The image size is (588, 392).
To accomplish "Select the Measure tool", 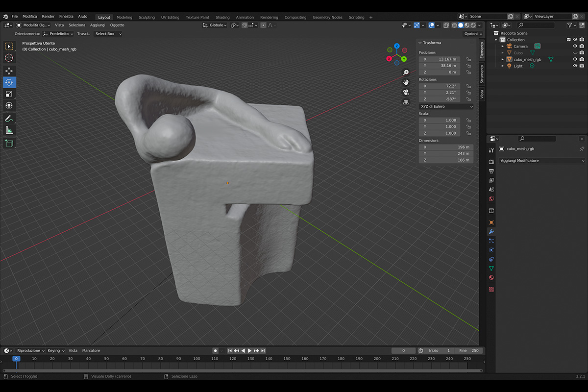I will pyautogui.click(x=9, y=130).
